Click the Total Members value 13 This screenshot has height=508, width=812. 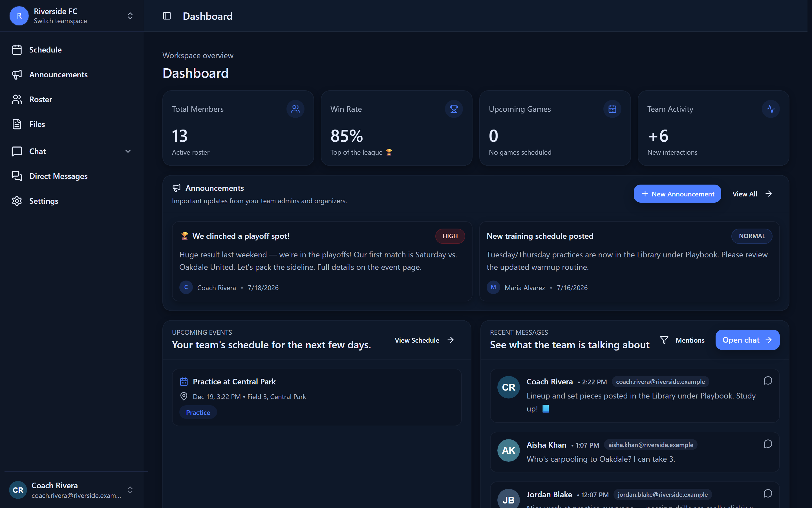tap(180, 136)
